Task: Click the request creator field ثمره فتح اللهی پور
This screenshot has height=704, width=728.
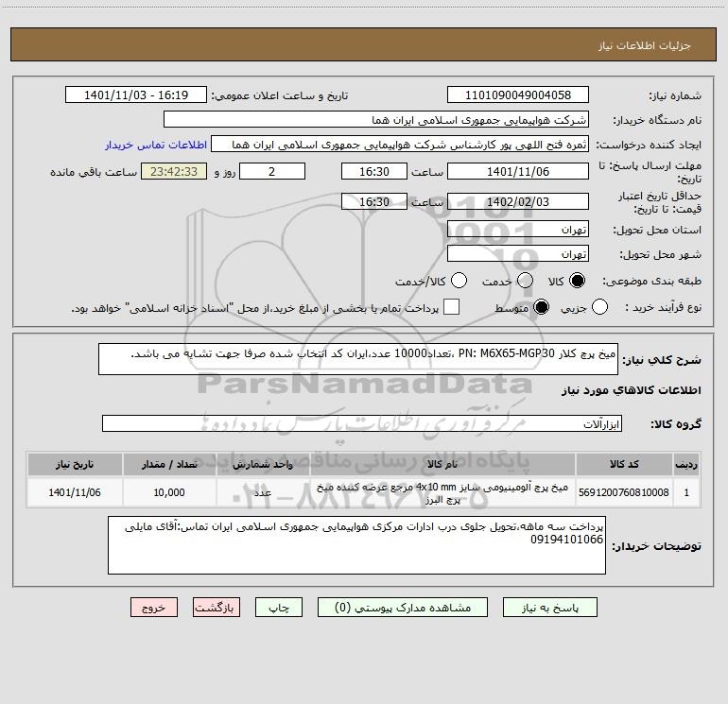Action: tap(400, 145)
